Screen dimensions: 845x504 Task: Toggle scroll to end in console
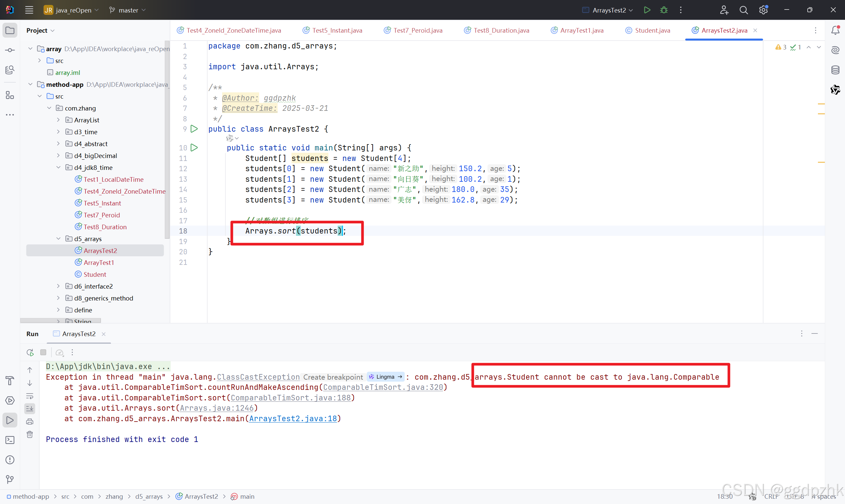click(30, 409)
